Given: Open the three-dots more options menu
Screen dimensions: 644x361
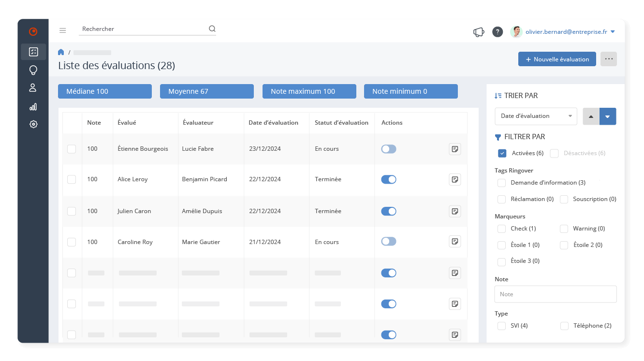Looking at the screenshot, I should 608,59.
